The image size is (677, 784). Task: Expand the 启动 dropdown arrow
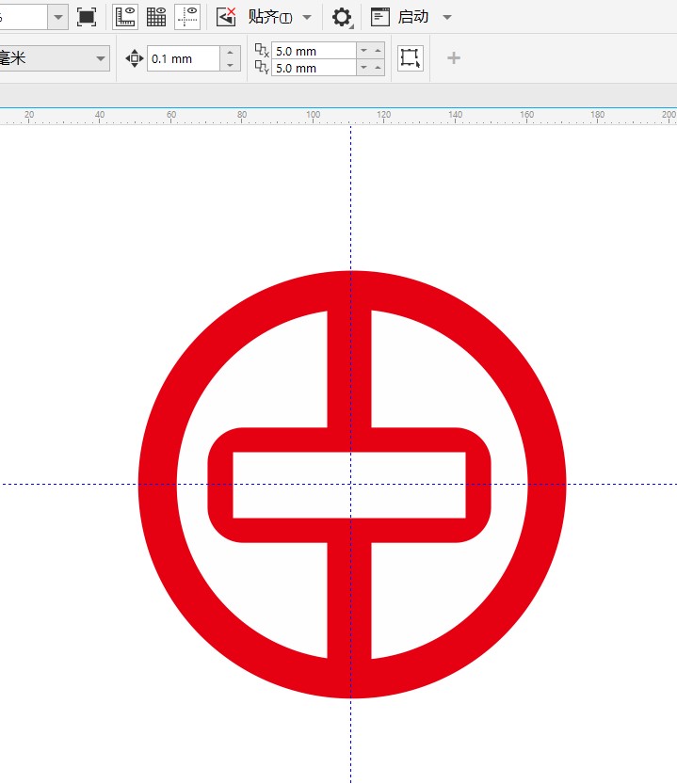pos(447,17)
